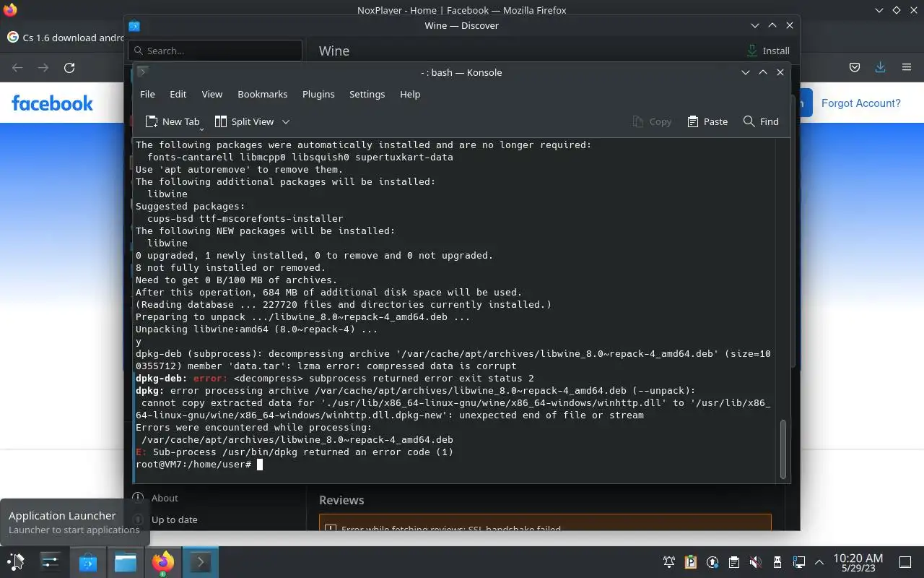The height and width of the screenshot is (578, 924).
Task: Click the Find button in Konsole toolbar
Action: [761, 121]
